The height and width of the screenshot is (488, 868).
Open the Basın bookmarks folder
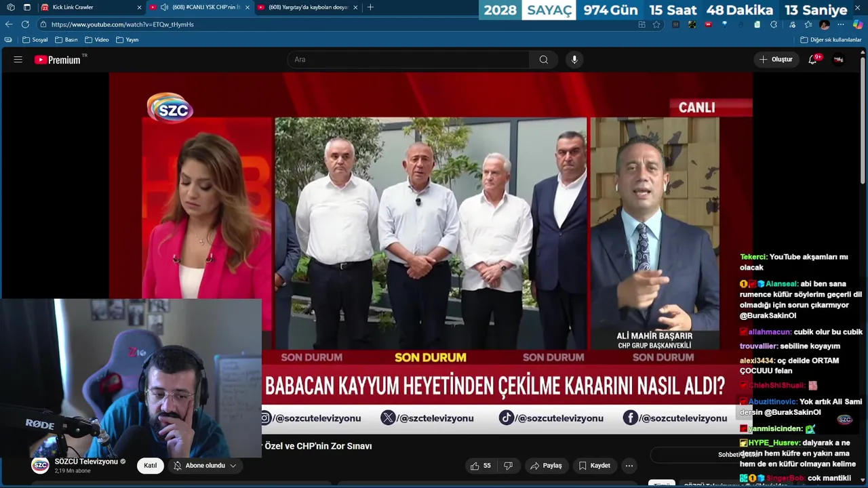66,40
